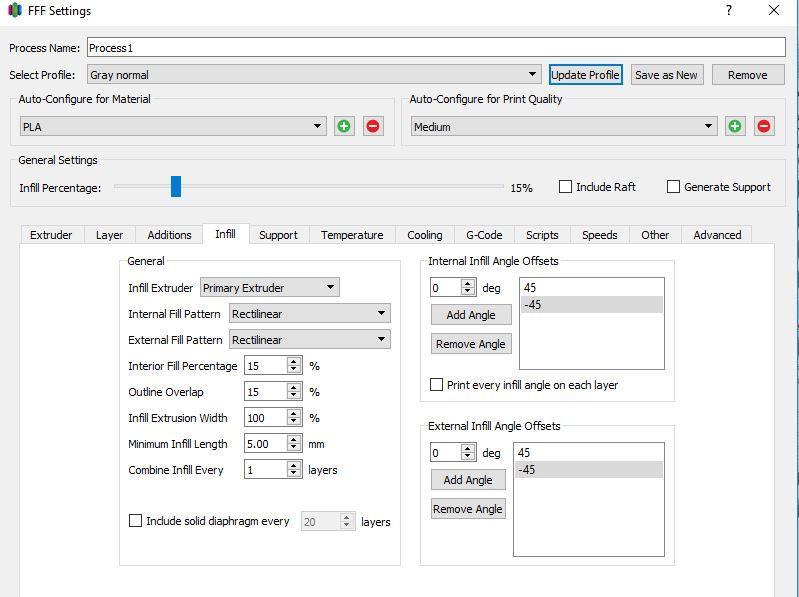Open the Infill Extruder dropdown
This screenshot has height=597, width=799.
[269, 288]
